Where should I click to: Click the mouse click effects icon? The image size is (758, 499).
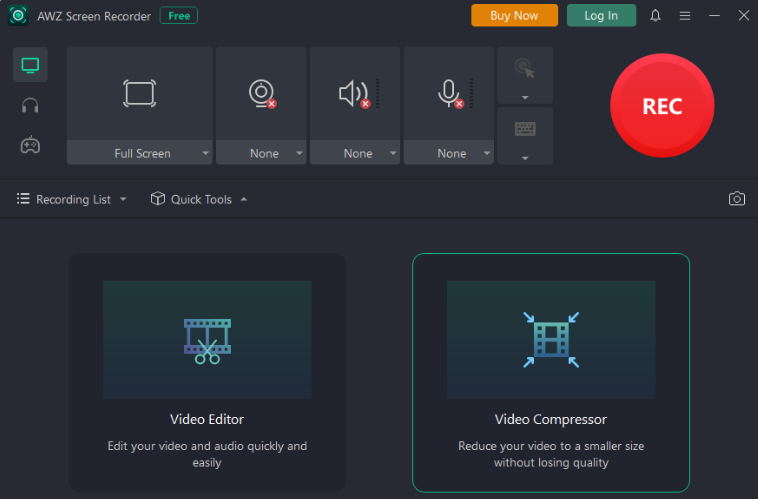click(x=525, y=68)
